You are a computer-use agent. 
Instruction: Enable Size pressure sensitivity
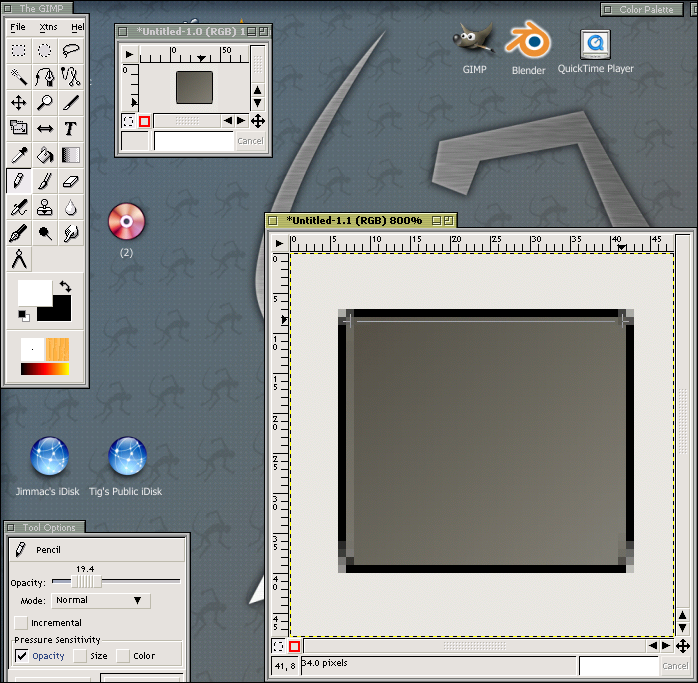pos(80,656)
